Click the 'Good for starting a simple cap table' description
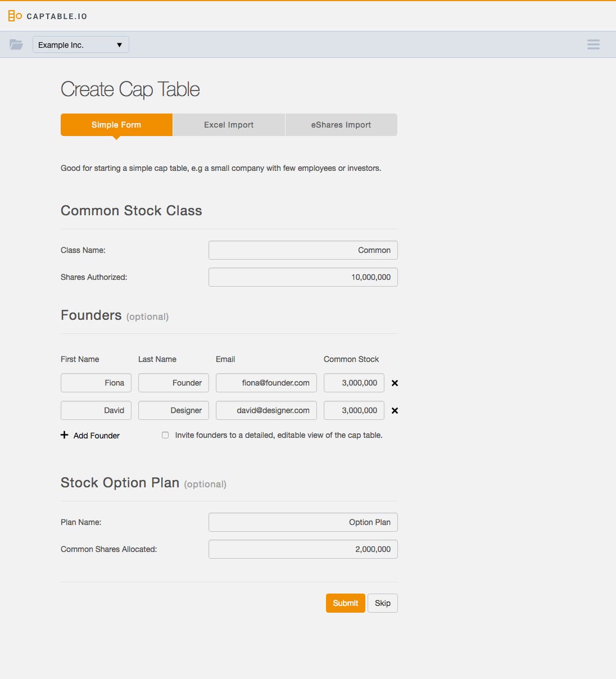This screenshot has height=679, width=616. pos(221,168)
